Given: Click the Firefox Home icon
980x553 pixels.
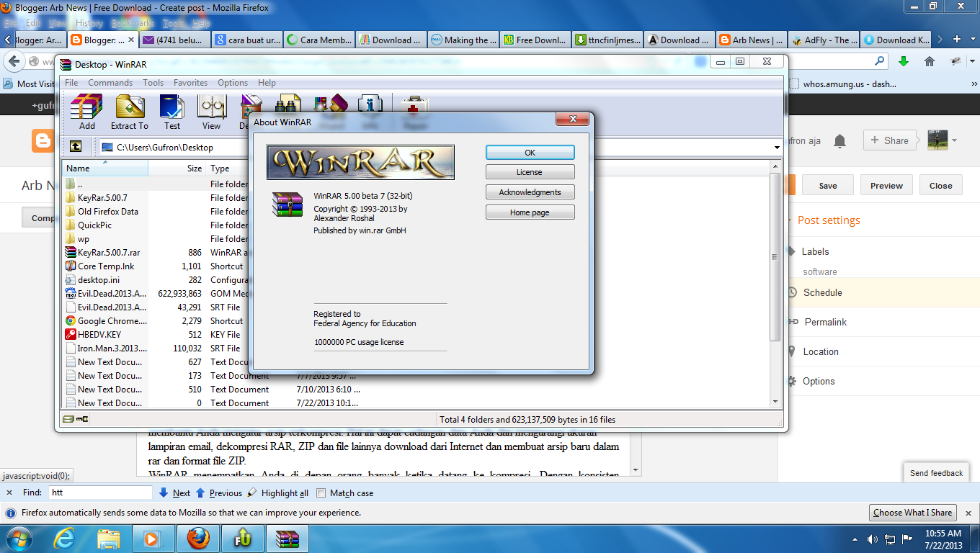Looking at the screenshot, I should [930, 61].
